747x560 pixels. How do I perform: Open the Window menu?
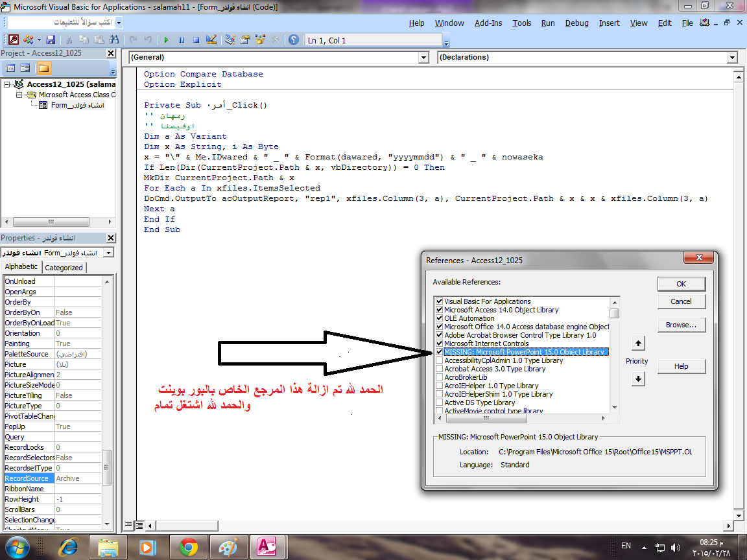[449, 23]
